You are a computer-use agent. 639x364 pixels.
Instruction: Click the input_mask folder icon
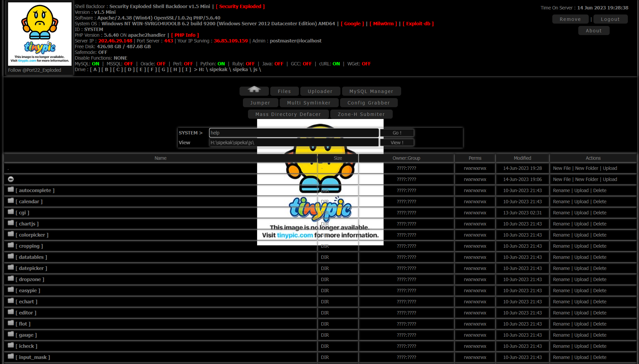point(11,357)
